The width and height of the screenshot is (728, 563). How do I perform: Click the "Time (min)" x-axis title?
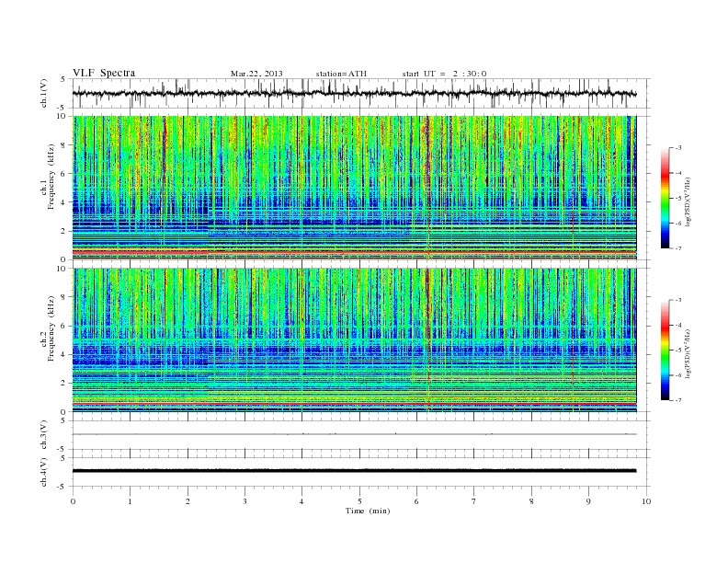[x=368, y=511]
